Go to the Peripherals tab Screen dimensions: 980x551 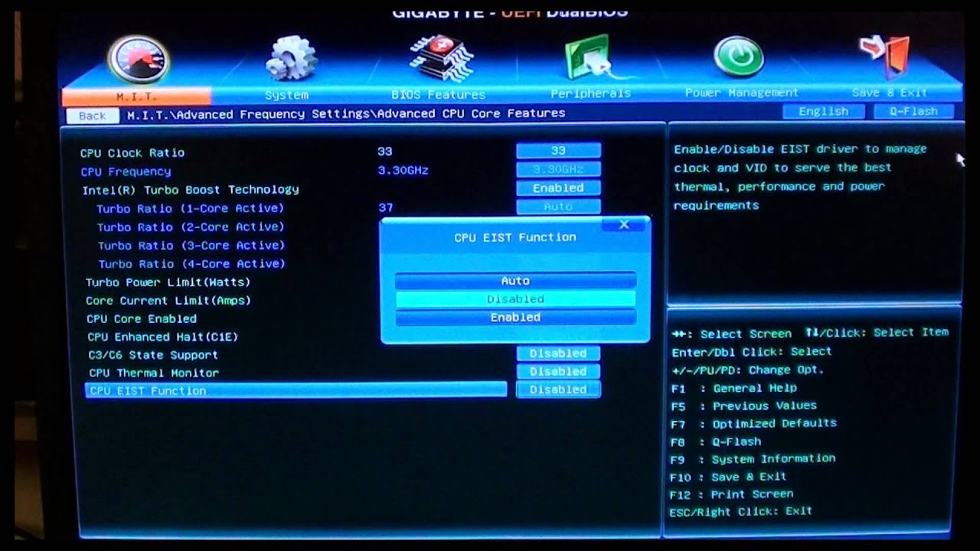point(590,93)
